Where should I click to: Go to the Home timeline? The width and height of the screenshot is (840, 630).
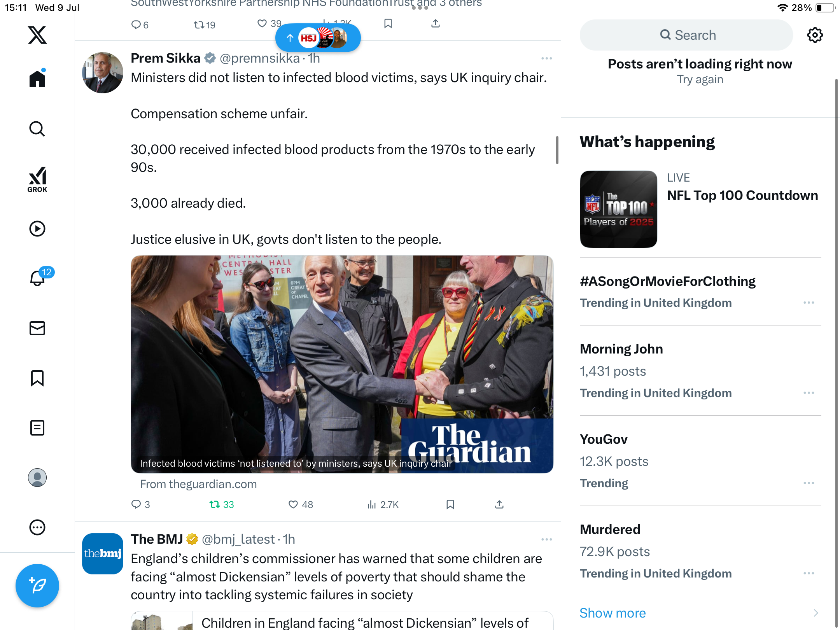coord(37,78)
